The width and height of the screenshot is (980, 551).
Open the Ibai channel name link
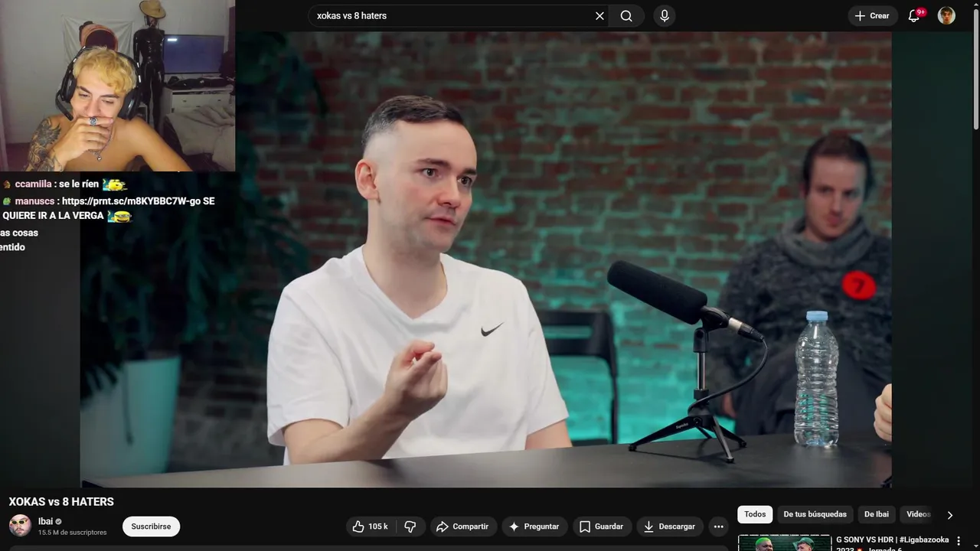[45, 521]
